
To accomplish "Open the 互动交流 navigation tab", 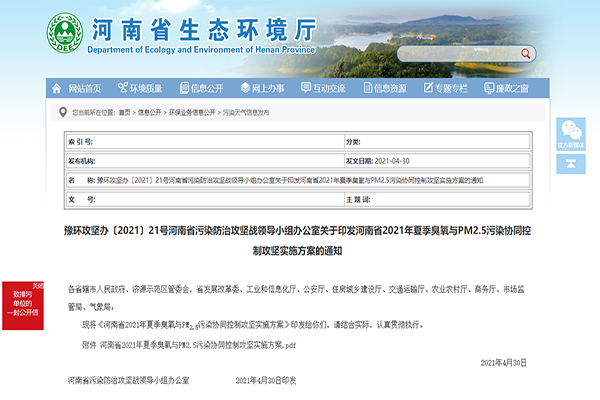I will (x=329, y=88).
